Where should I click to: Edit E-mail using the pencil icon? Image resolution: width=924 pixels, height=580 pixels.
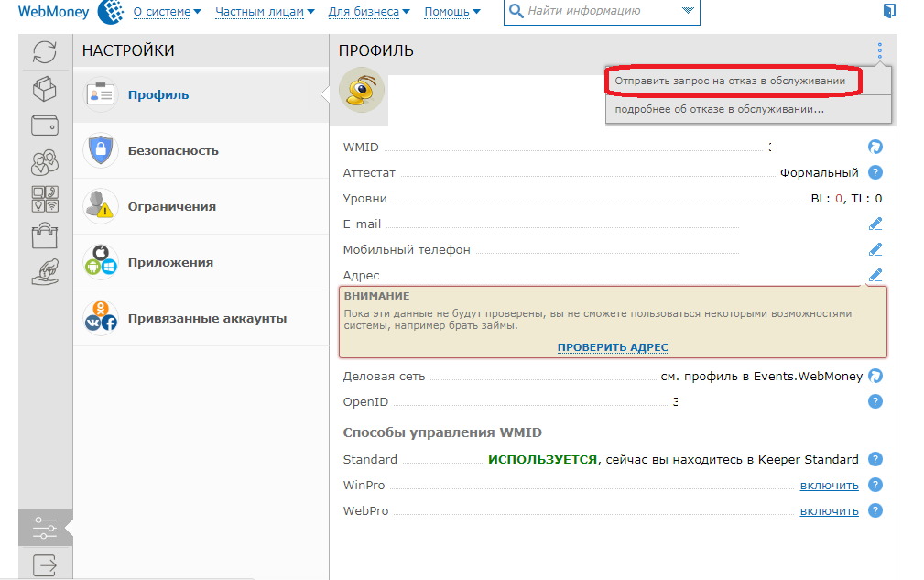875,224
